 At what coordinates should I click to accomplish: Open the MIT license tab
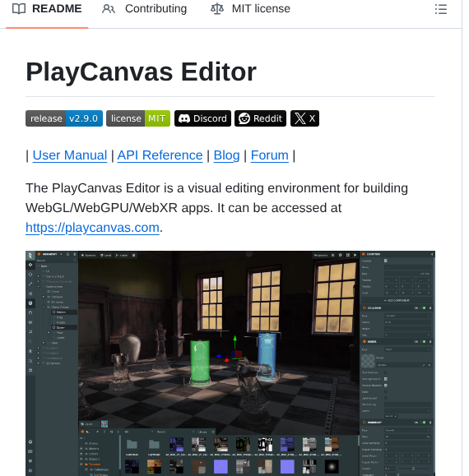click(x=251, y=9)
